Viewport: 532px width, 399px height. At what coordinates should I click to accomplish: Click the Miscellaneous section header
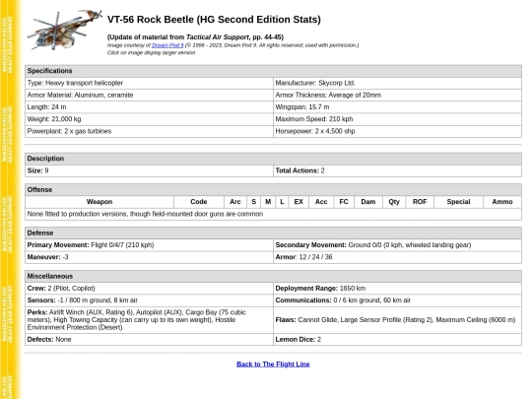tap(273, 277)
